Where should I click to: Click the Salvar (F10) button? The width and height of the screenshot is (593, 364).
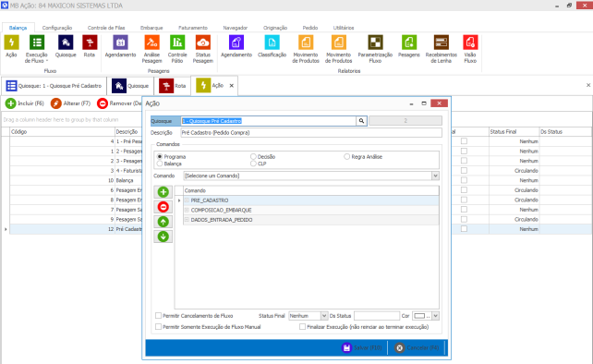click(362, 347)
